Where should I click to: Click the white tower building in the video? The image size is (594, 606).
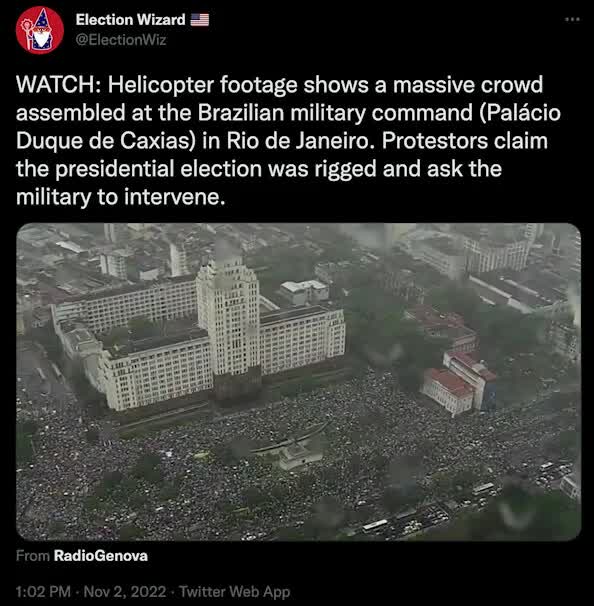coord(228,317)
